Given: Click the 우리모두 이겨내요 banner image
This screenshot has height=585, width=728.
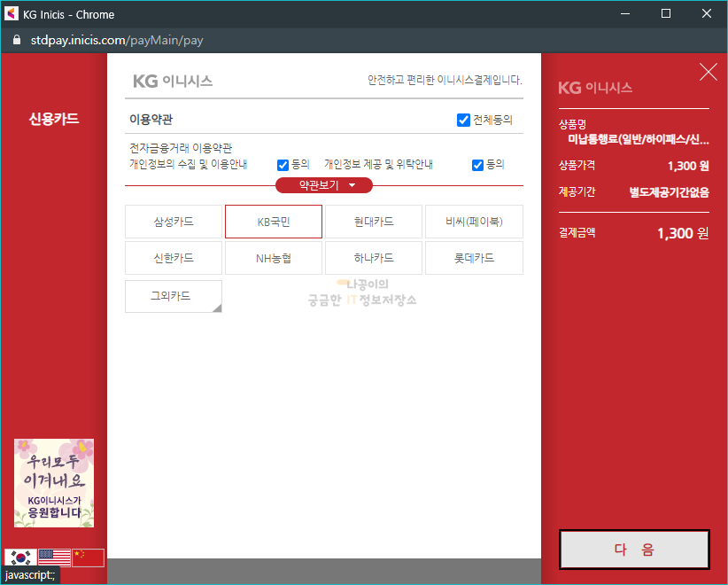Looking at the screenshot, I should tap(54, 483).
